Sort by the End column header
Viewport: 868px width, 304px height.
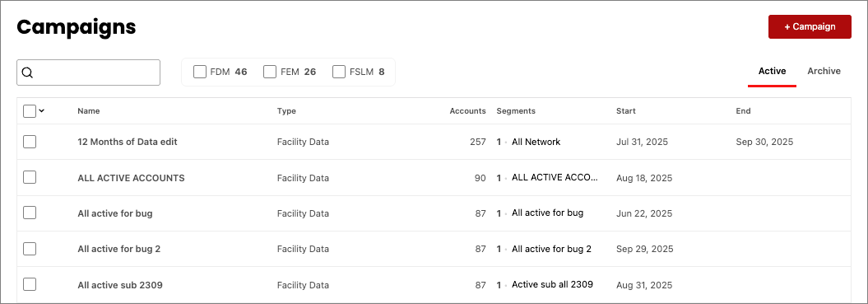click(743, 111)
